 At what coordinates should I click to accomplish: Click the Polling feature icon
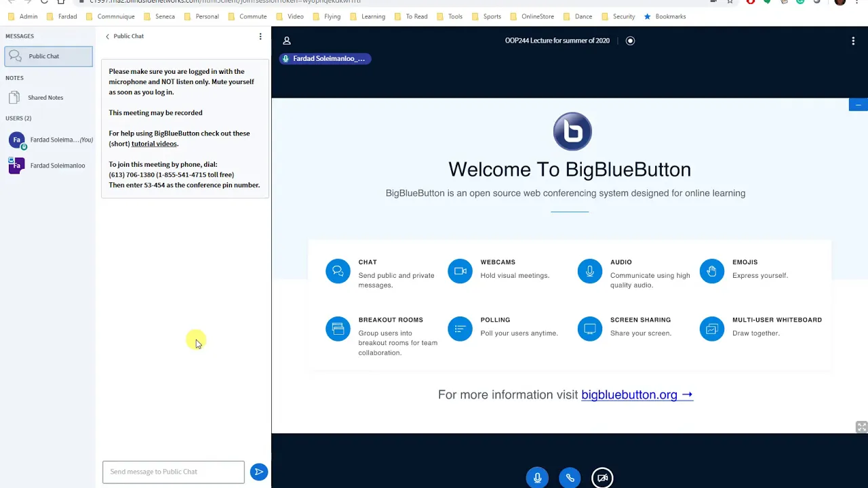[460, 329]
